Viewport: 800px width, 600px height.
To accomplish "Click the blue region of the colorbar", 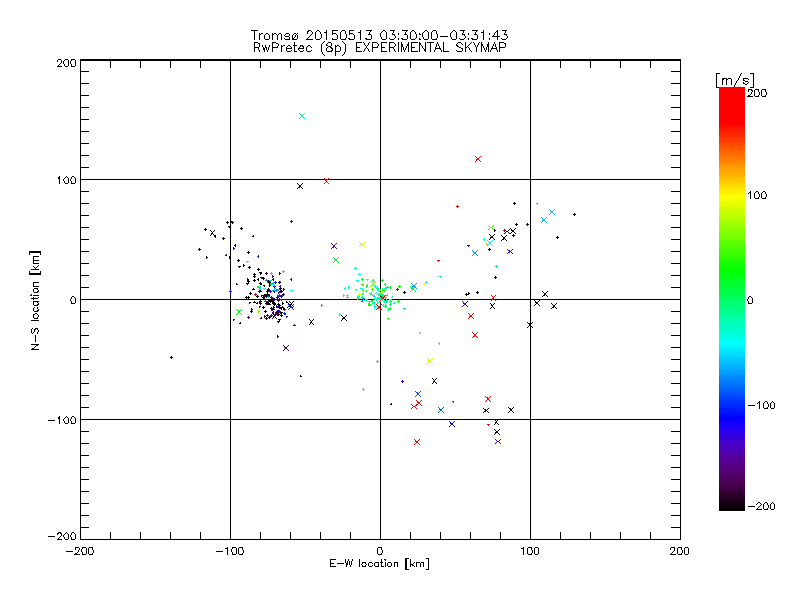I will click(x=732, y=413).
